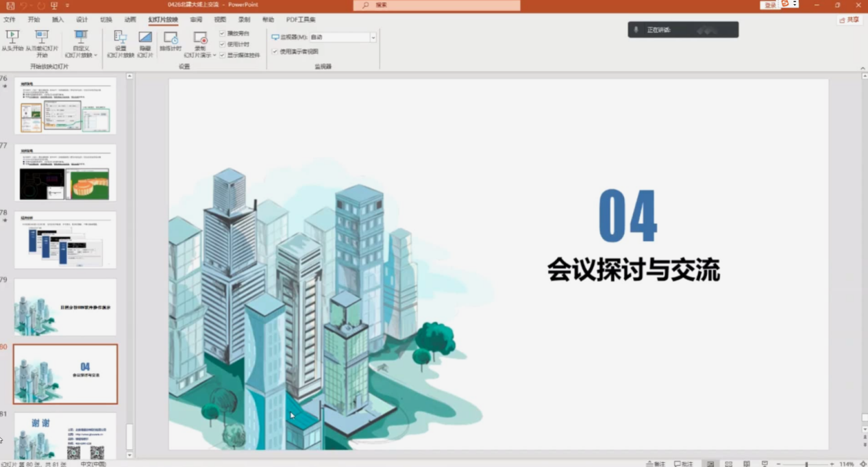
Task: Adjust the zoom slider in status bar
Action: 806,464
